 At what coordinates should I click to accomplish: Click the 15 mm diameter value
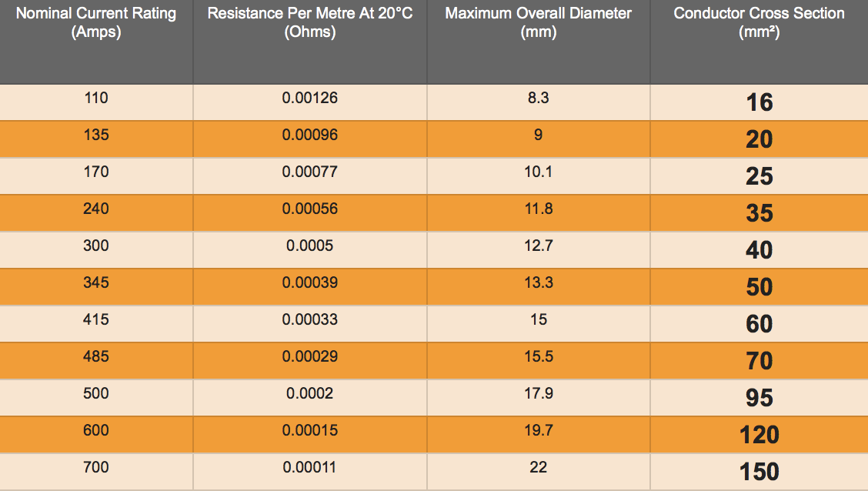[x=538, y=319]
